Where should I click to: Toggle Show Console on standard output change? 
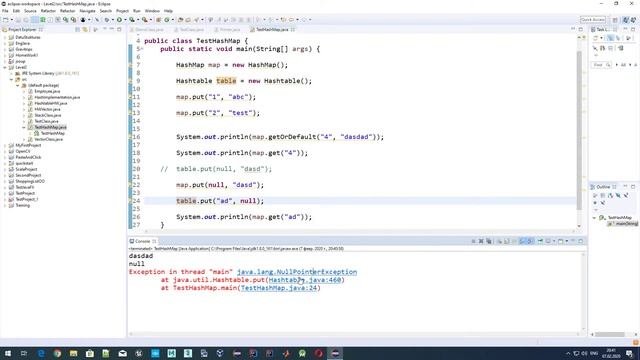(522, 241)
